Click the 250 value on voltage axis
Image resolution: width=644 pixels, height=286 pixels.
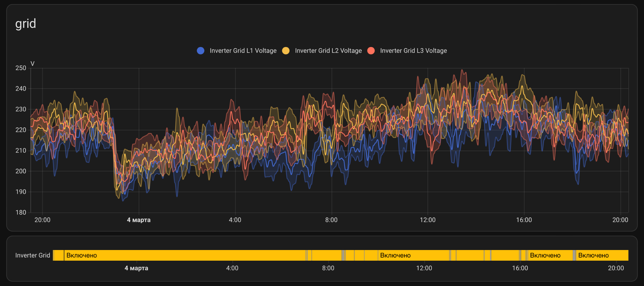(21, 68)
